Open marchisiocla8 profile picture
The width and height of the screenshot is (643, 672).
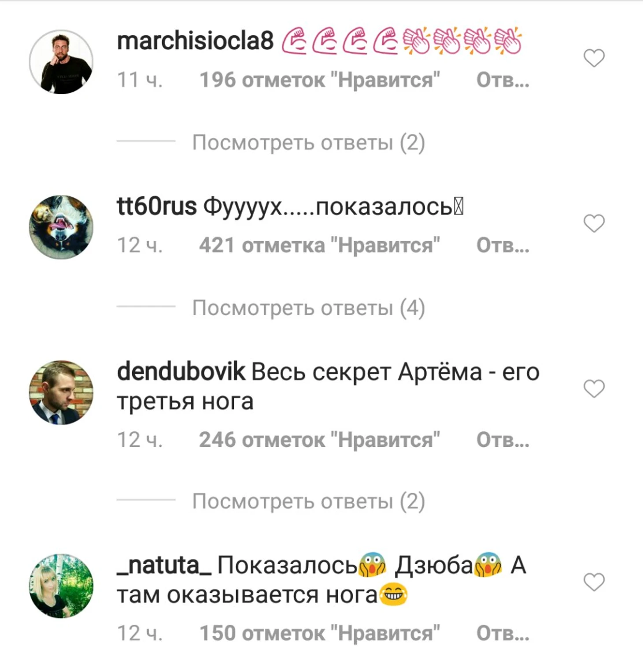61,62
